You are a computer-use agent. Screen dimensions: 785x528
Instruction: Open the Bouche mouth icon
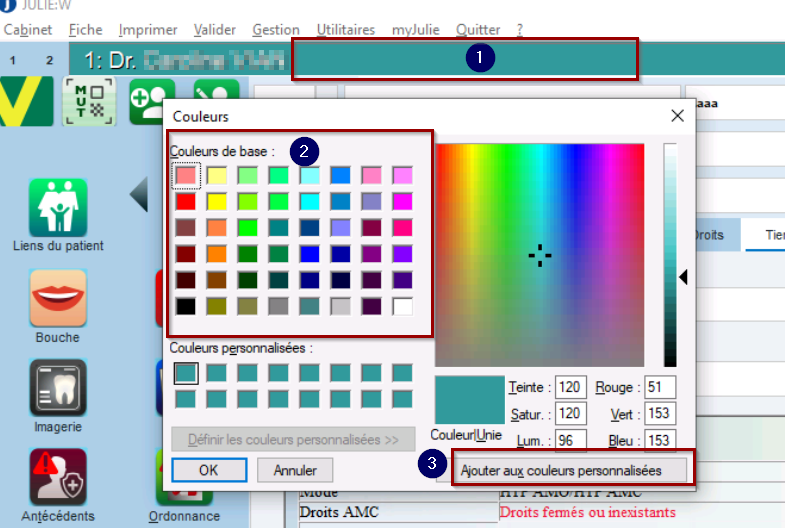point(58,298)
